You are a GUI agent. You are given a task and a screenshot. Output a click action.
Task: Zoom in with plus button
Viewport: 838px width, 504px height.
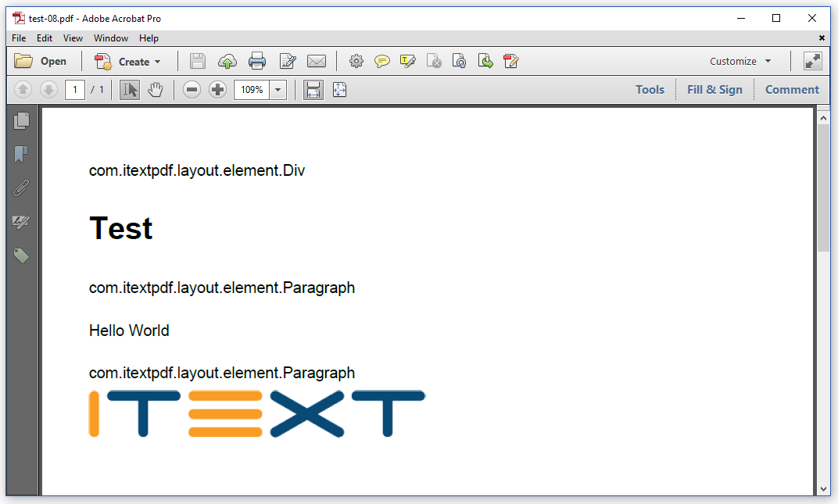[x=217, y=90]
